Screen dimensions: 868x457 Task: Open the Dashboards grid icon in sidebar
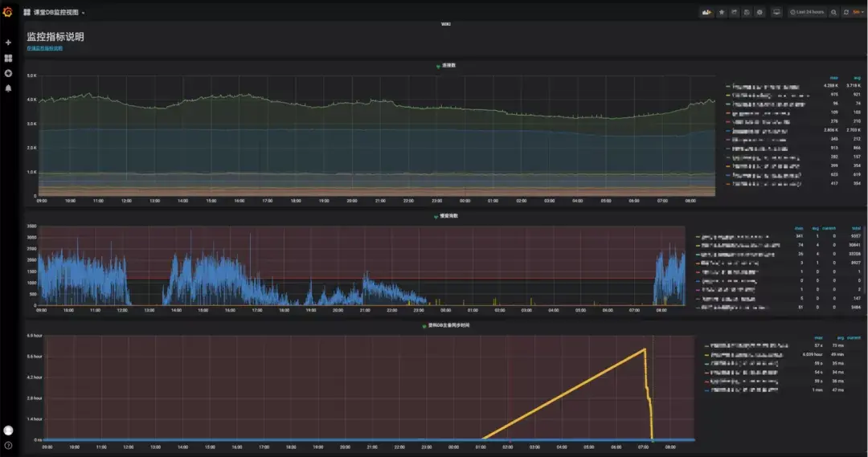[x=8, y=58]
